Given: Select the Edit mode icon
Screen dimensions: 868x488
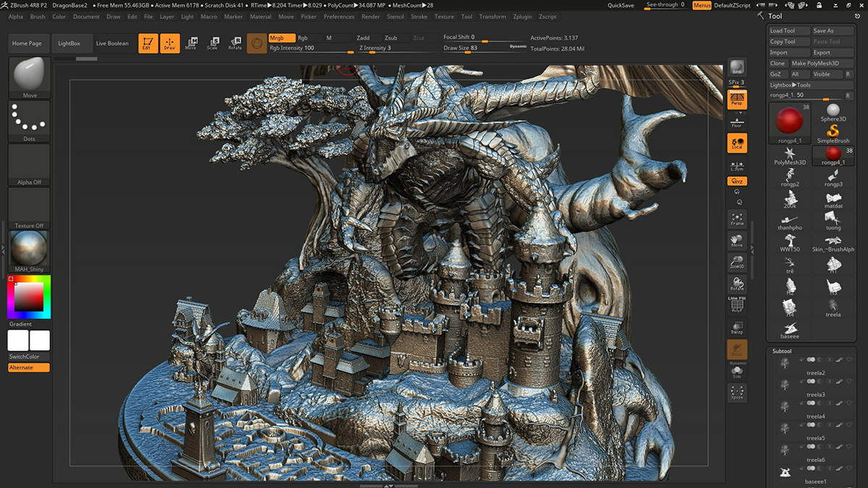Looking at the screenshot, I should (x=148, y=43).
